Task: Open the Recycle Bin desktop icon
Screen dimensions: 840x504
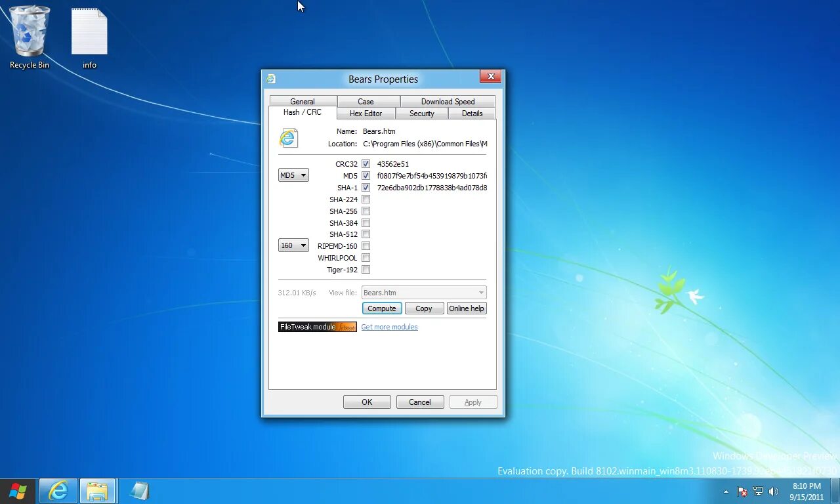Action: pyautogui.click(x=30, y=37)
